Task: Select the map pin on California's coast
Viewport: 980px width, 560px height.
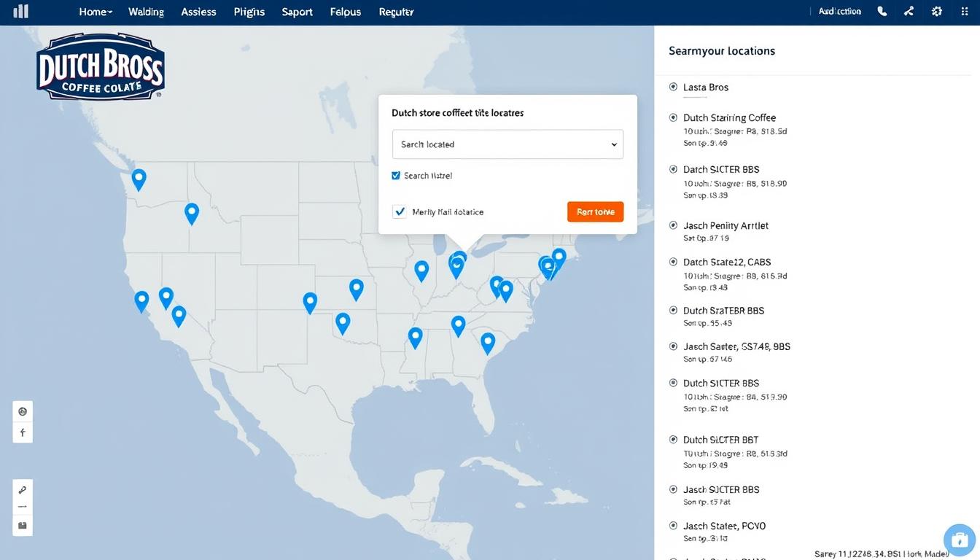Action: pyautogui.click(x=141, y=301)
